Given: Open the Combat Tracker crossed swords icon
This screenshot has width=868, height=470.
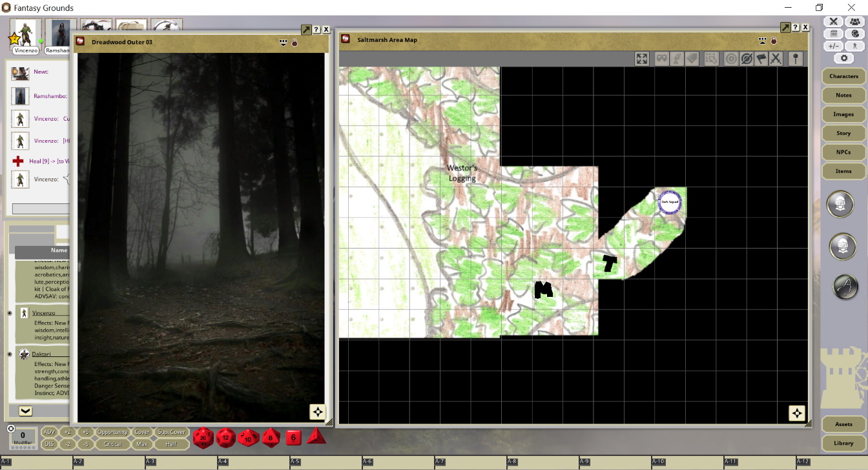Looking at the screenshot, I should click(834, 22).
